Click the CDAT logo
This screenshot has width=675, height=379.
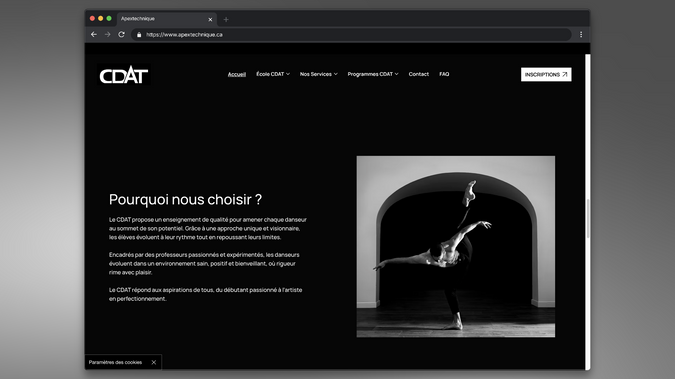point(124,75)
